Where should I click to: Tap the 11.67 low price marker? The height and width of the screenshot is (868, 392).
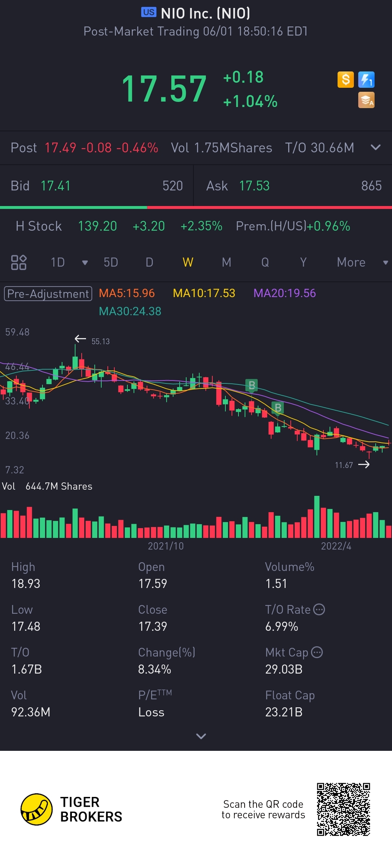point(344,465)
